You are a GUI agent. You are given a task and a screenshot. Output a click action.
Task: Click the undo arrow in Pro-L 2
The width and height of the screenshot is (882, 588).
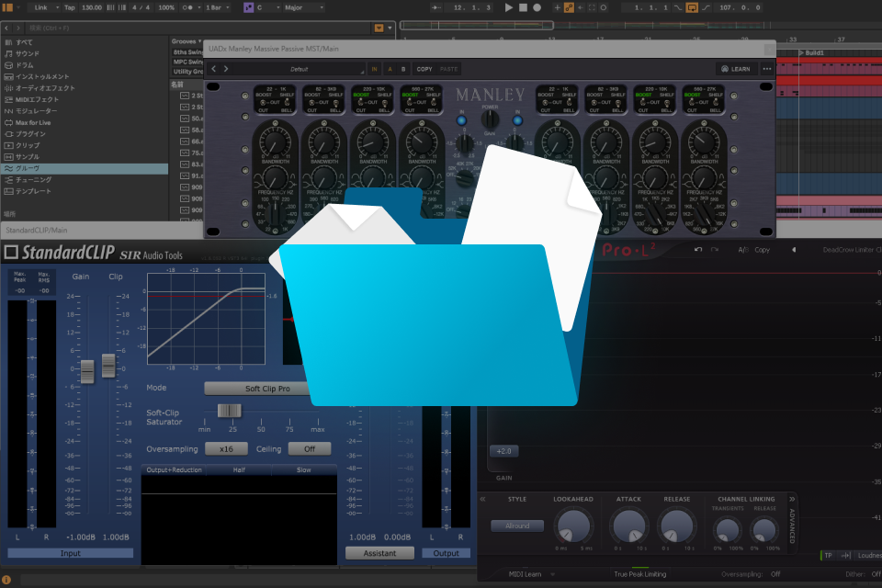tap(698, 249)
